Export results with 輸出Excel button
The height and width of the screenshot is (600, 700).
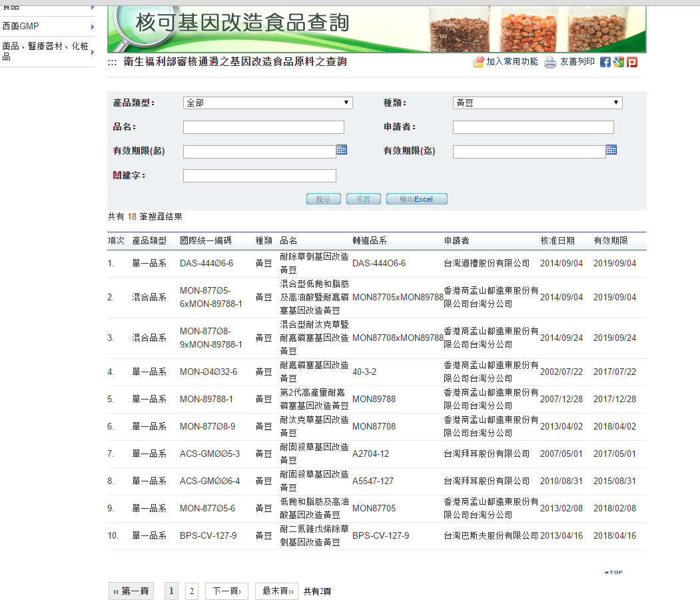[416, 199]
